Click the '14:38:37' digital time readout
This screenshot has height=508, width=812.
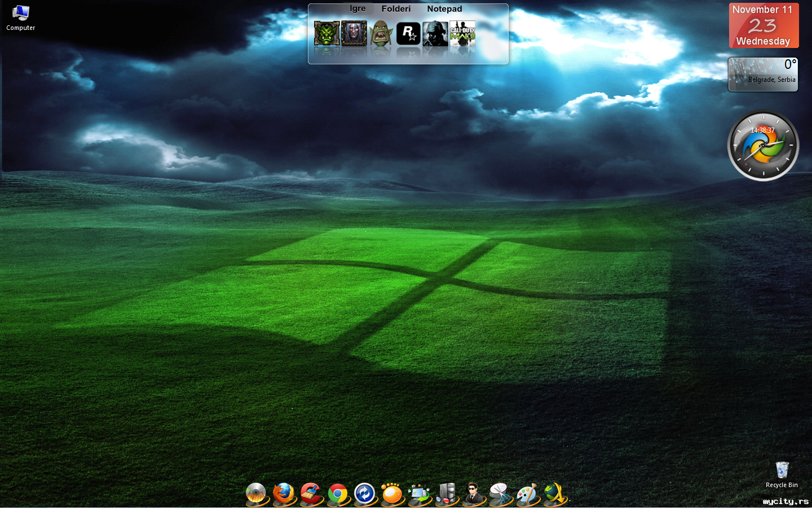pos(762,130)
